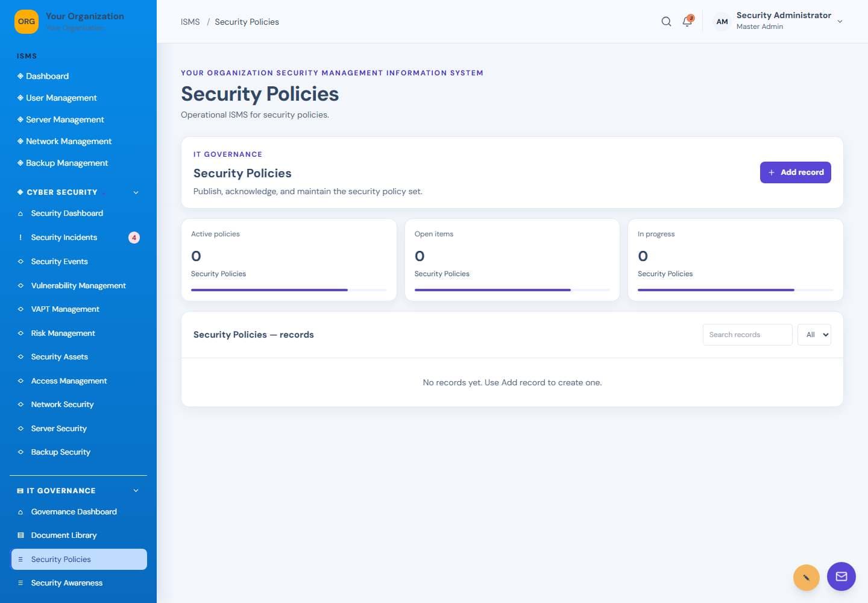
Task: Open the All filter dropdown
Action: tap(814, 335)
